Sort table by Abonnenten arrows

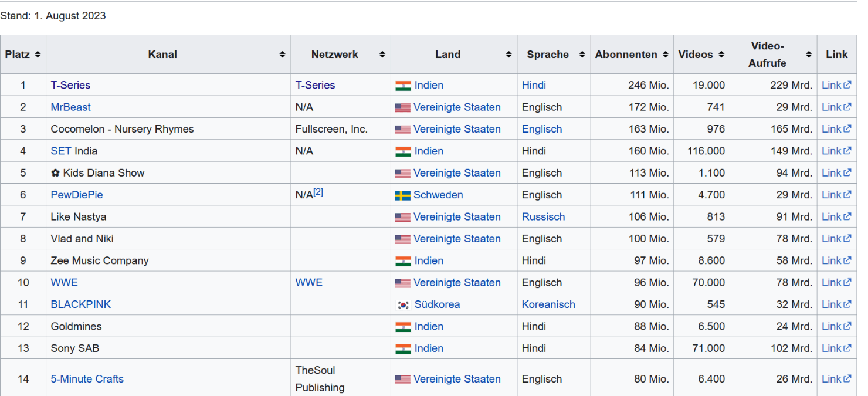pos(666,55)
